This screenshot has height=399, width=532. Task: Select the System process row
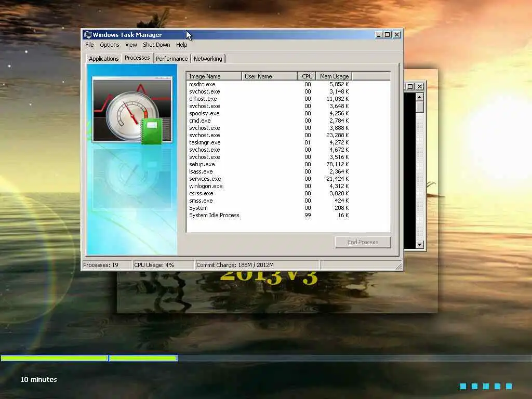point(198,208)
